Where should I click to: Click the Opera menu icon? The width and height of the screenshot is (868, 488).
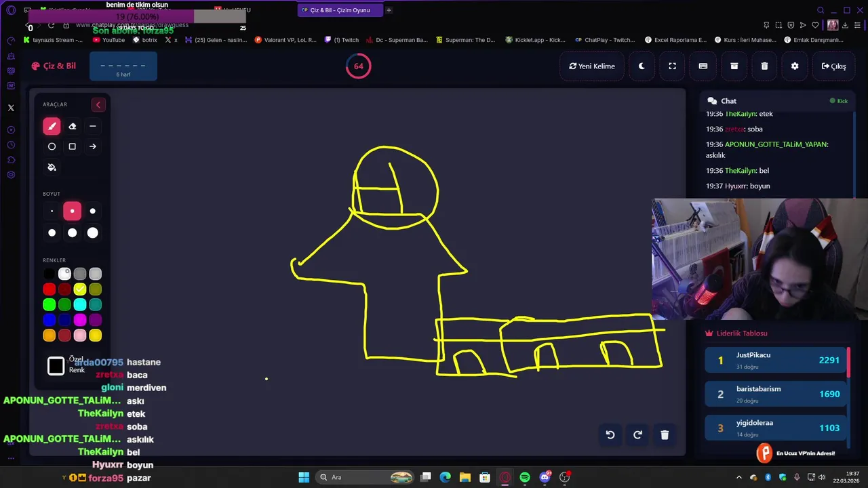coord(10,10)
